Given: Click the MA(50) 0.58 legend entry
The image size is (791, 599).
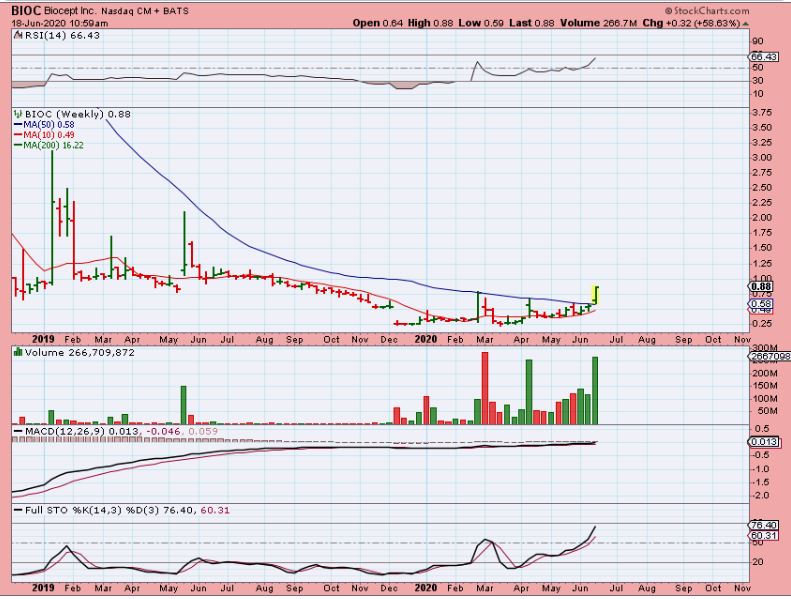Looking at the screenshot, I should [44, 125].
